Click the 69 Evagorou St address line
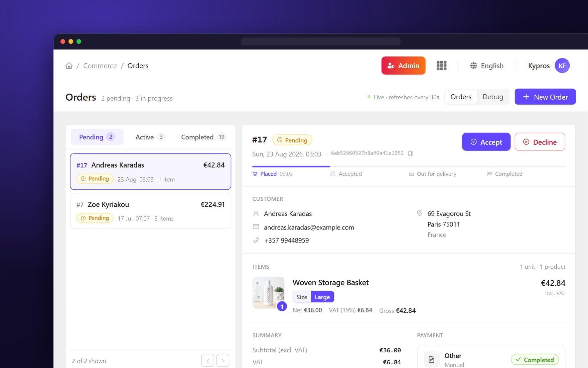The width and height of the screenshot is (588, 368). (x=449, y=213)
